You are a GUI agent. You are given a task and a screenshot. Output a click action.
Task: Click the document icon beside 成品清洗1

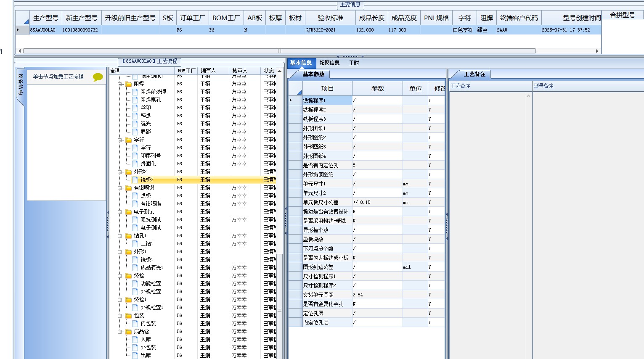[x=135, y=268]
